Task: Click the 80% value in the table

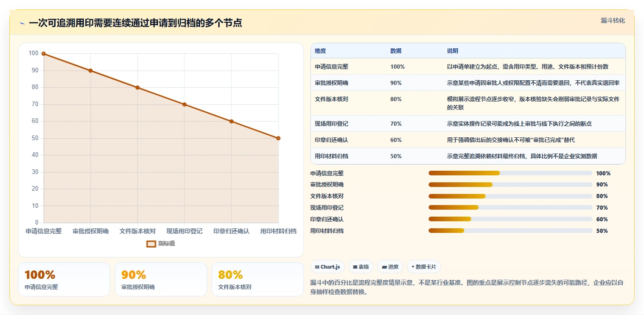Action: click(x=396, y=99)
